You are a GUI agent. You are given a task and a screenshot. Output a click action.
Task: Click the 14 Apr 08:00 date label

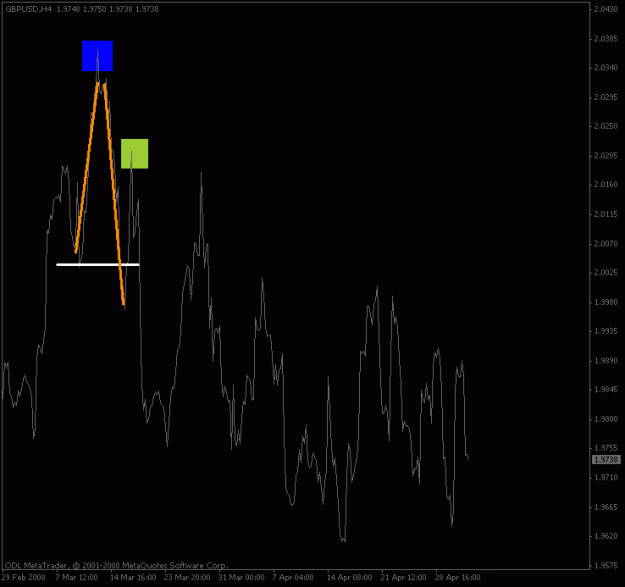coord(350,577)
